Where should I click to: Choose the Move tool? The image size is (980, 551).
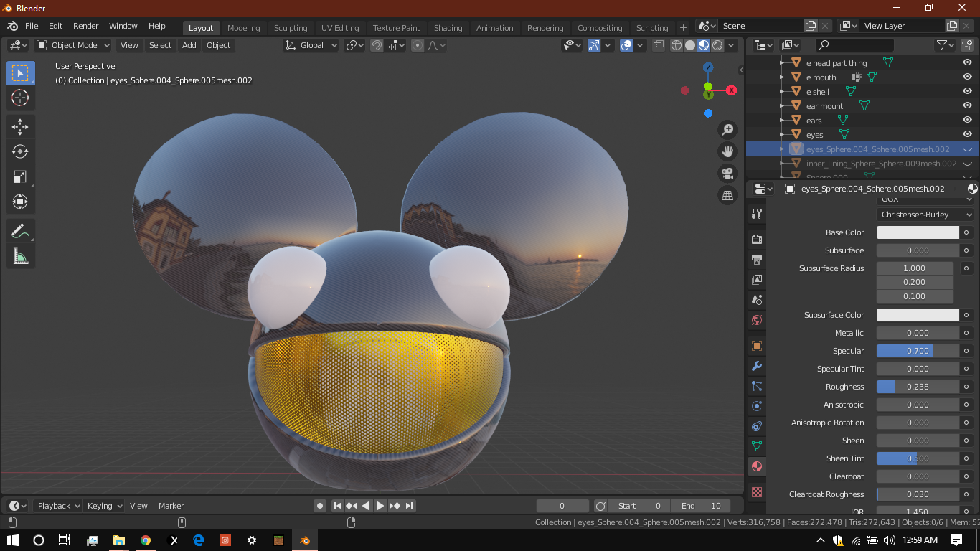pos(20,127)
